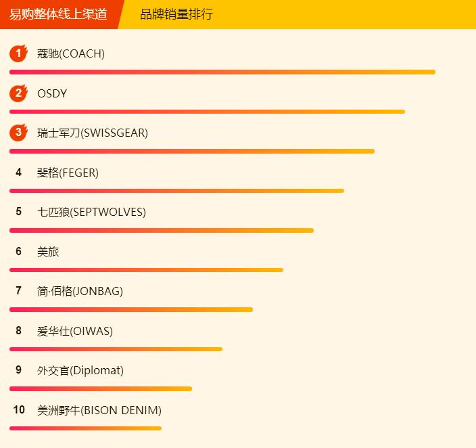Select the 易购整体线上渠道 tab
Image resolution: width=476 pixels, height=448 pixels.
pyautogui.click(x=59, y=14)
